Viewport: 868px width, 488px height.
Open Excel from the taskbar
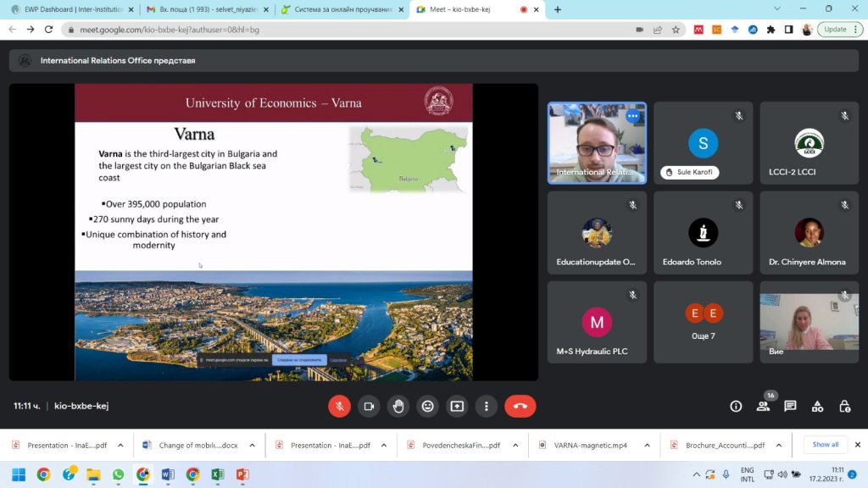click(218, 474)
